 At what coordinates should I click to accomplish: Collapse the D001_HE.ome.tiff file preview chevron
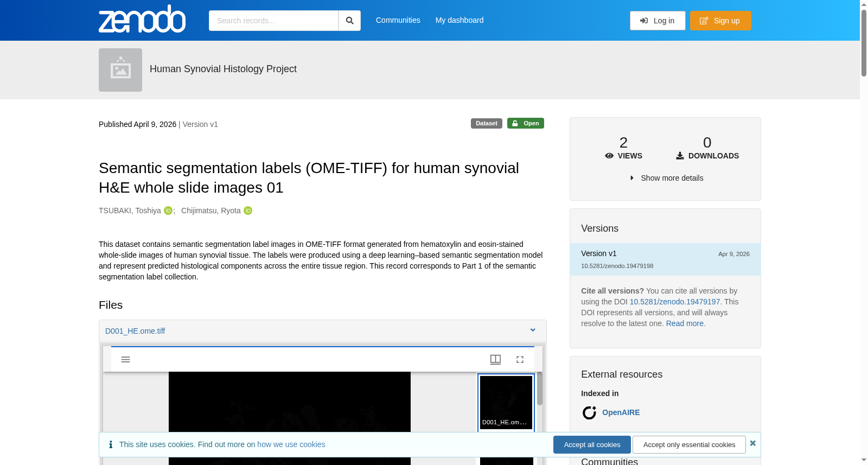[533, 330]
